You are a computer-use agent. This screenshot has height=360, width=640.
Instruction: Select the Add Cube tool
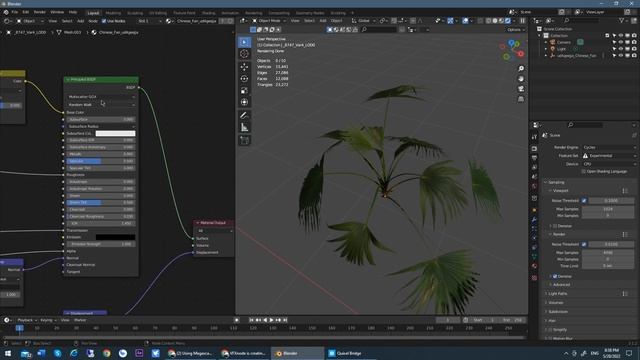pyautogui.click(x=244, y=140)
